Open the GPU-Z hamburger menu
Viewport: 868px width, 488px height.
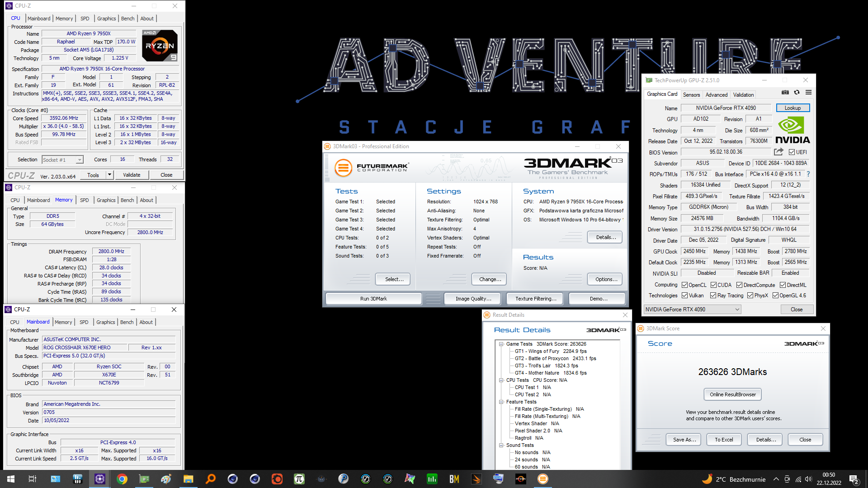pyautogui.click(x=809, y=93)
